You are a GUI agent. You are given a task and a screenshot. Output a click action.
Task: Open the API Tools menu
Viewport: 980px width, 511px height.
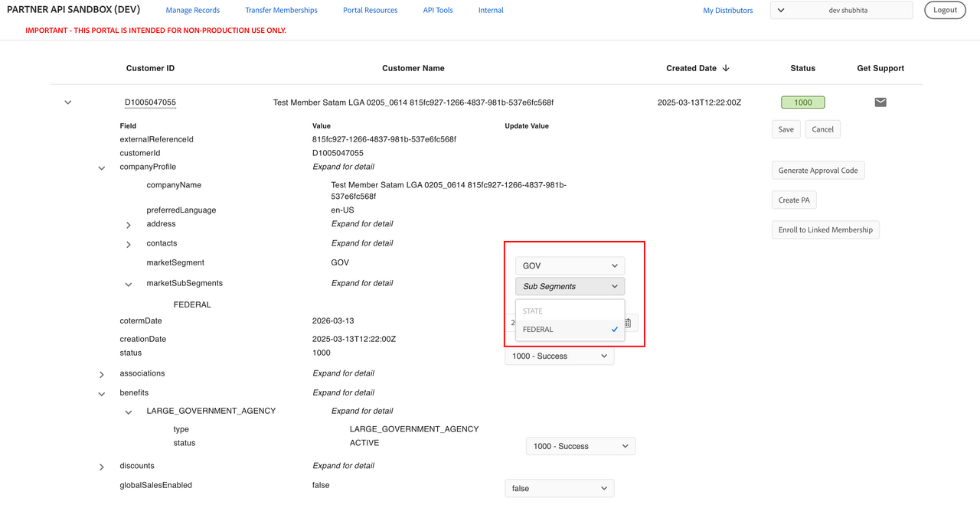(x=438, y=10)
